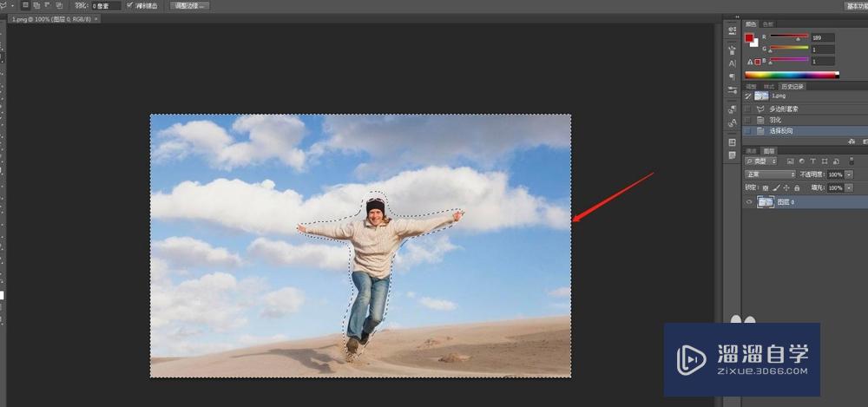Screen dimensions: 868x407
Task: Select the New Selection mode icon
Action: pyautogui.click(x=25, y=5)
